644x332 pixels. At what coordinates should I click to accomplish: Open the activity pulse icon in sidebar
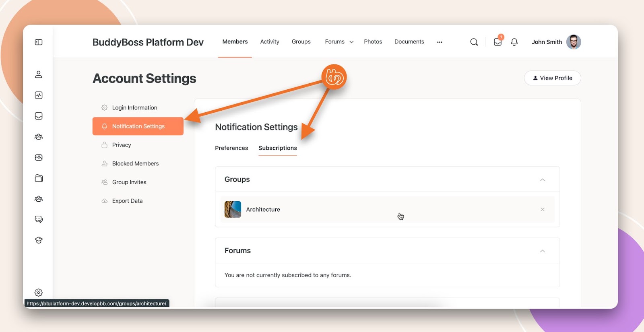[39, 95]
